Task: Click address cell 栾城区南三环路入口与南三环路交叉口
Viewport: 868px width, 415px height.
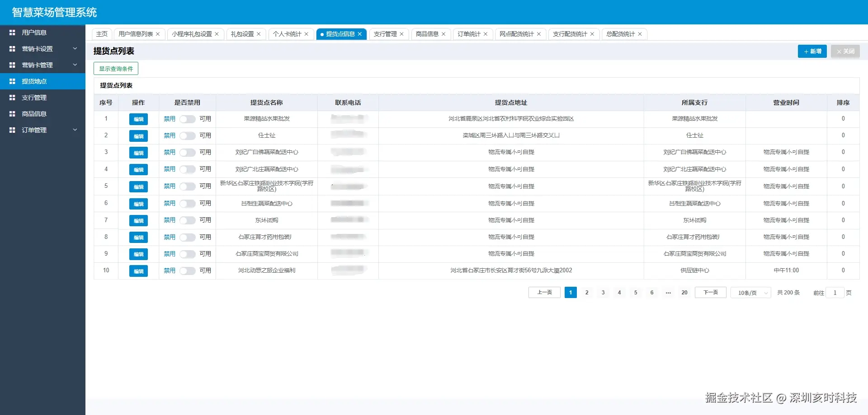Action: [511, 135]
